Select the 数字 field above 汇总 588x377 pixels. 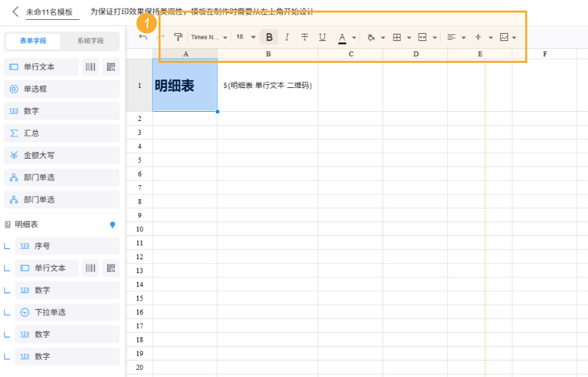(x=62, y=111)
